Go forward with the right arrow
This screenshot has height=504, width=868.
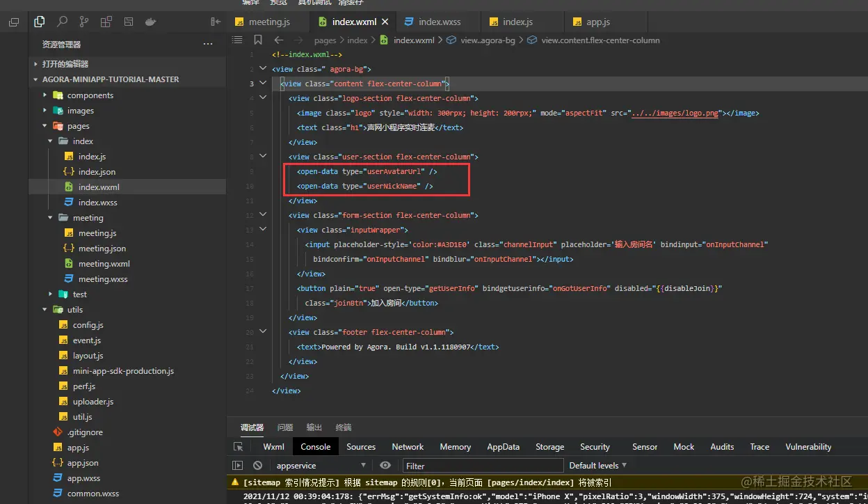coord(298,40)
